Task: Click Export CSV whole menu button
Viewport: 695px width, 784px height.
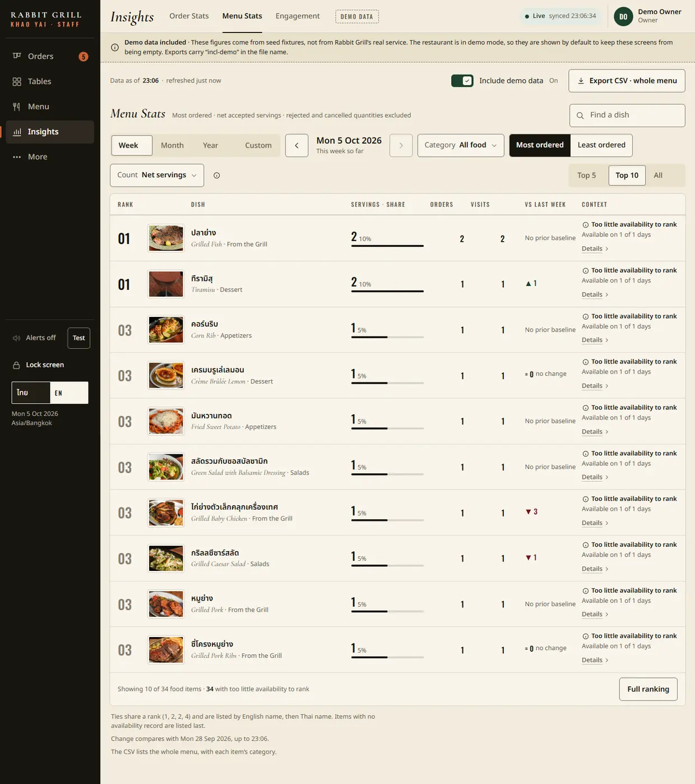Action: pyautogui.click(x=627, y=81)
